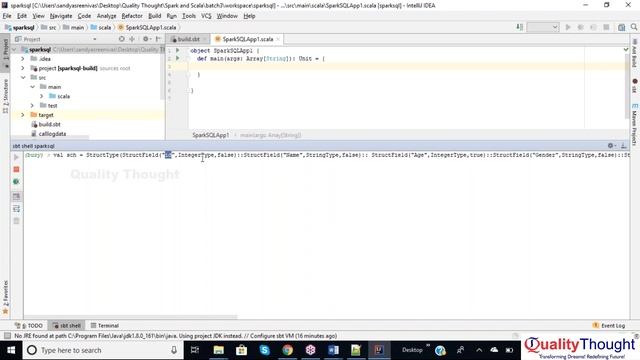Click the sparksql breadcrumb in navigation bar
Screen dimensions: 640x360
pyautogui.click(x=20, y=27)
